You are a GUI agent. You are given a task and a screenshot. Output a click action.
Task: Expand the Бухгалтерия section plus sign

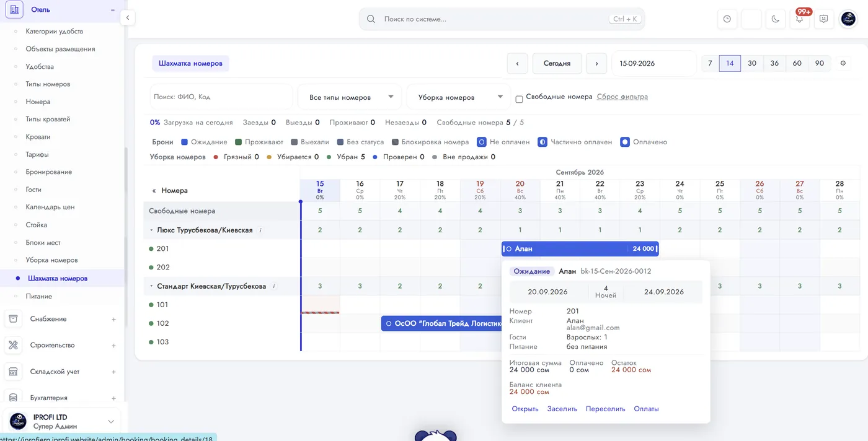[113, 398]
